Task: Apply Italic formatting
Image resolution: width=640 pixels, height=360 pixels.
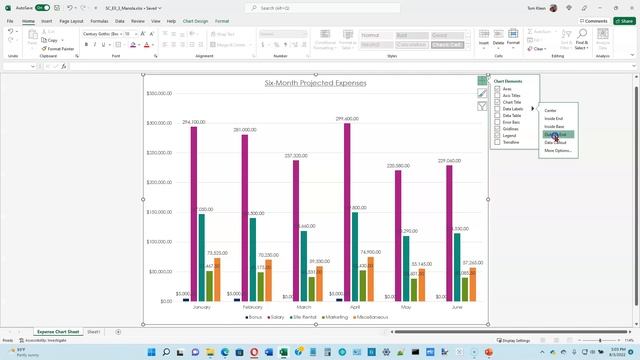Action: (95, 44)
